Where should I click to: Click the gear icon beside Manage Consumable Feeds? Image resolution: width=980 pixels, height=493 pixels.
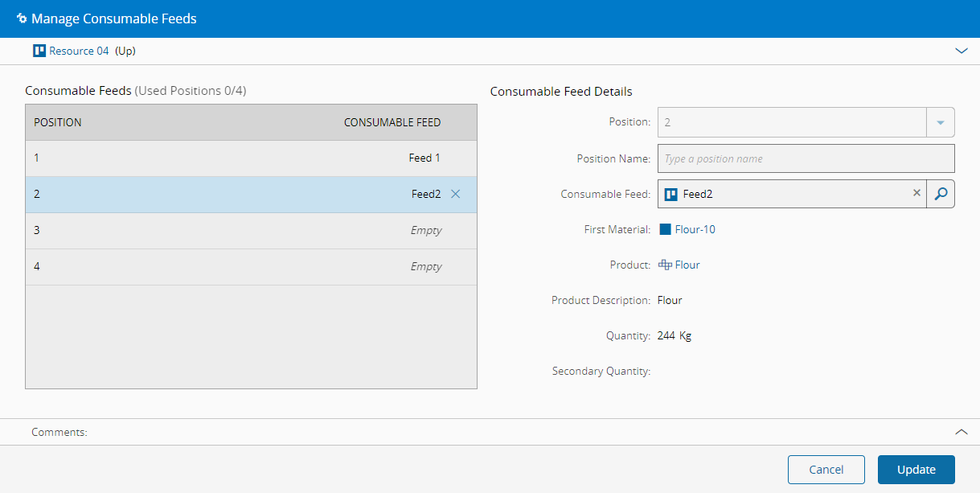click(x=22, y=18)
